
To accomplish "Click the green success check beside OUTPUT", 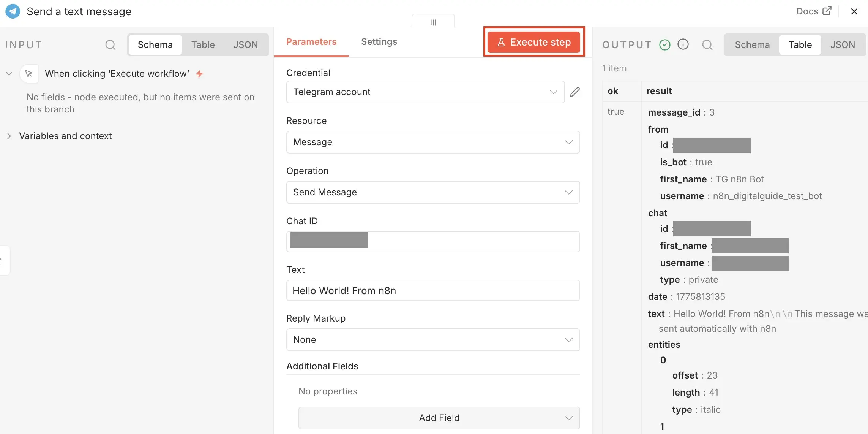I will coord(664,44).
